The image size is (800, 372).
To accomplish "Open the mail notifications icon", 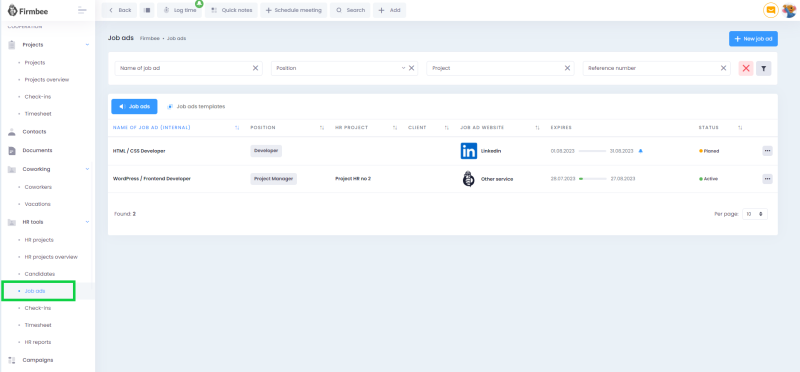I will 770,10.
